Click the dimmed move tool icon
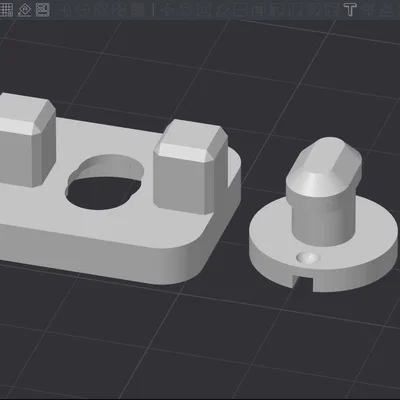This screenshot has height=400, width=400. (168, 10)
